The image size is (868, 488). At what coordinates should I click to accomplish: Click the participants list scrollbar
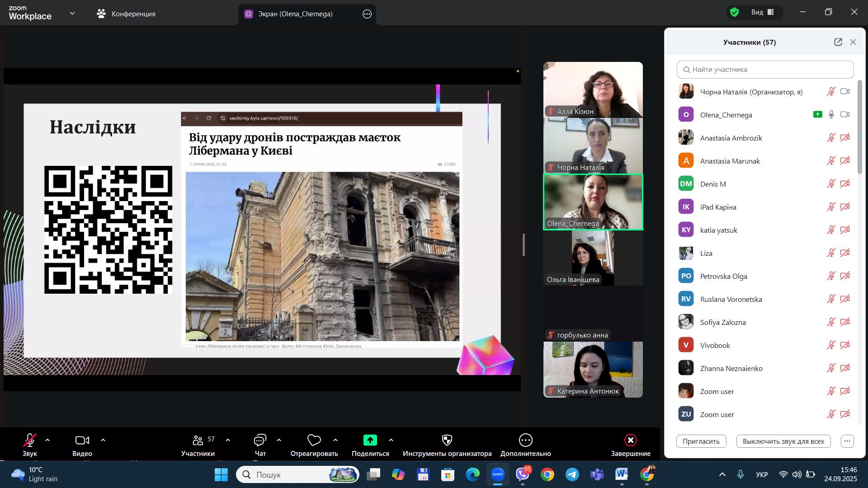pyautogui.click(x=860, y=127)
